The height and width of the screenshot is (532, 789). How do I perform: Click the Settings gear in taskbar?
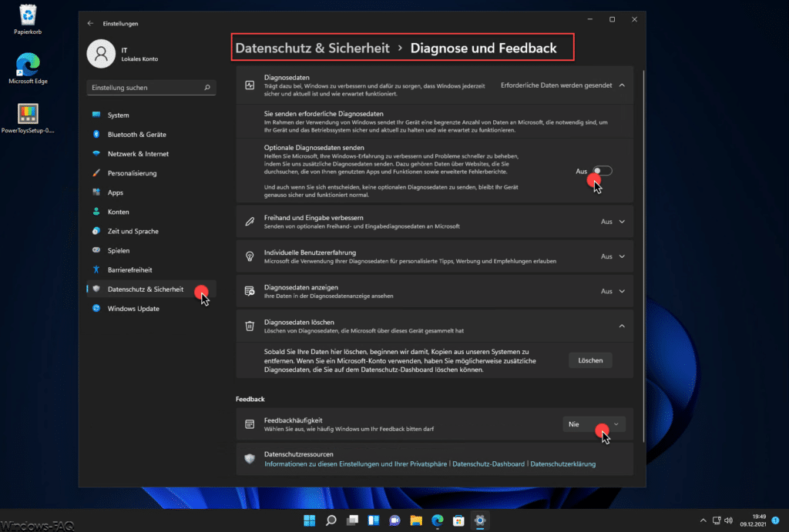coord(480,520)
